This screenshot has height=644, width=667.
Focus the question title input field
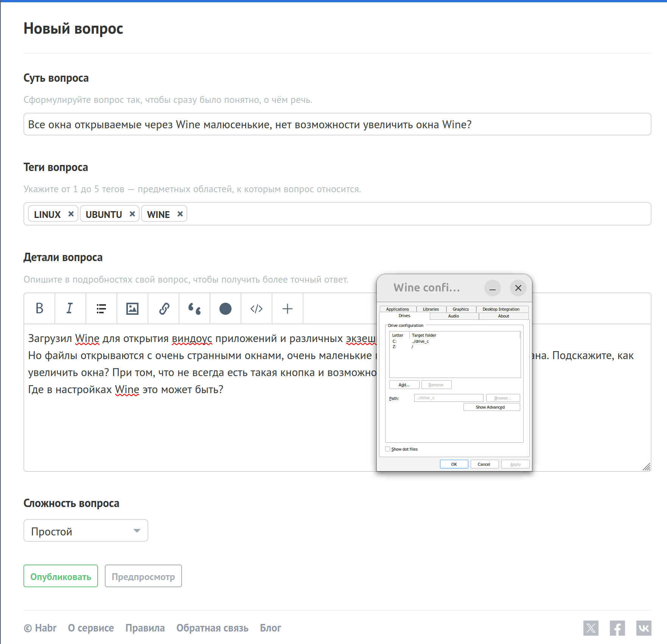337,124
